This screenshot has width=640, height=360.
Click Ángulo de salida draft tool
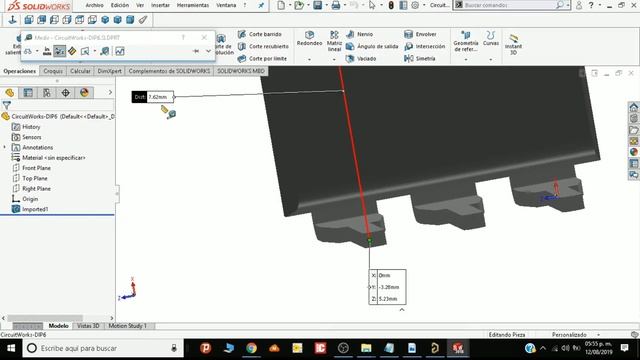click(x=372, y=46)
